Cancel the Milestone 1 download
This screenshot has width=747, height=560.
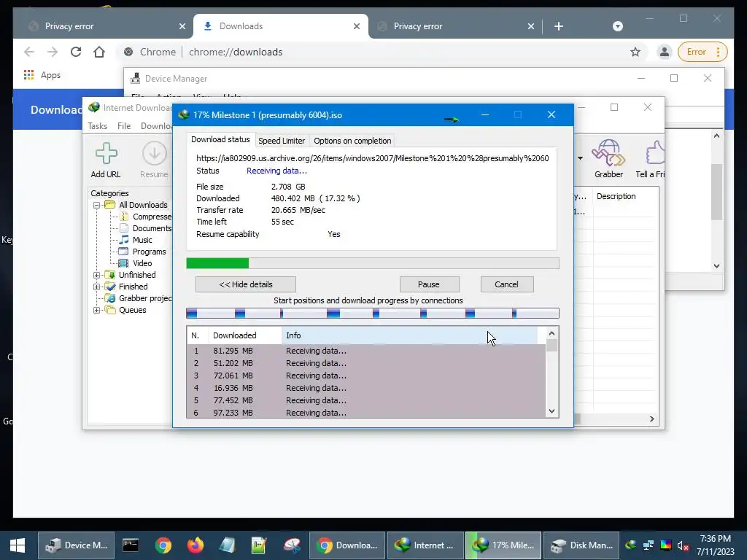506,284
